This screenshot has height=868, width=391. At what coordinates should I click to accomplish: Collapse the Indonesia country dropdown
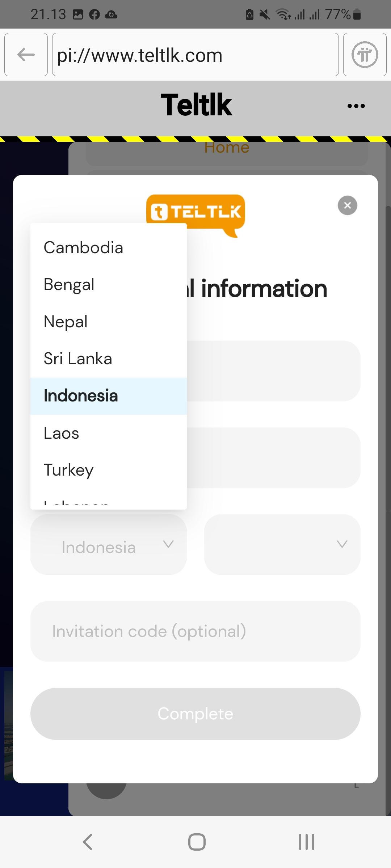pos(109,545)
